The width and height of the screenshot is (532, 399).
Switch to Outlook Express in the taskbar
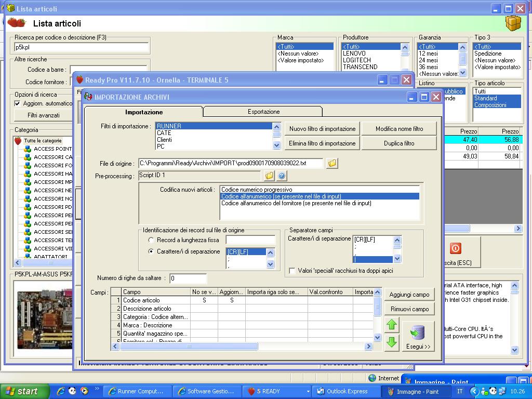347,391
